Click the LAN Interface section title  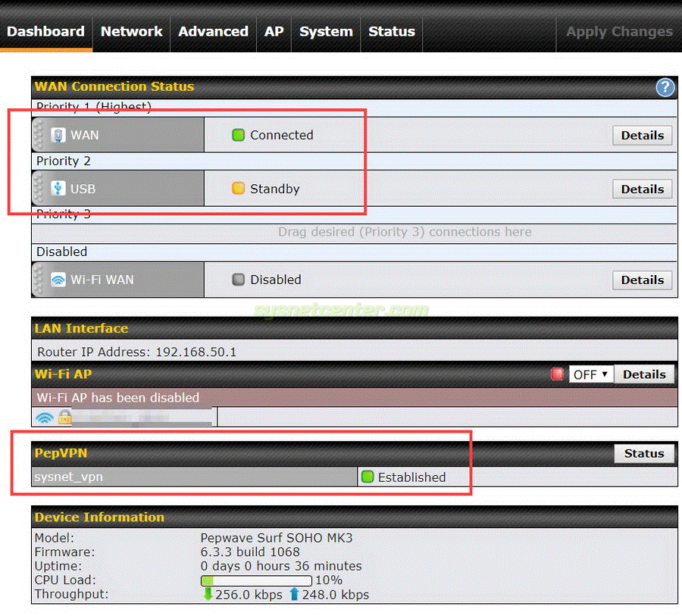(81, 328)
